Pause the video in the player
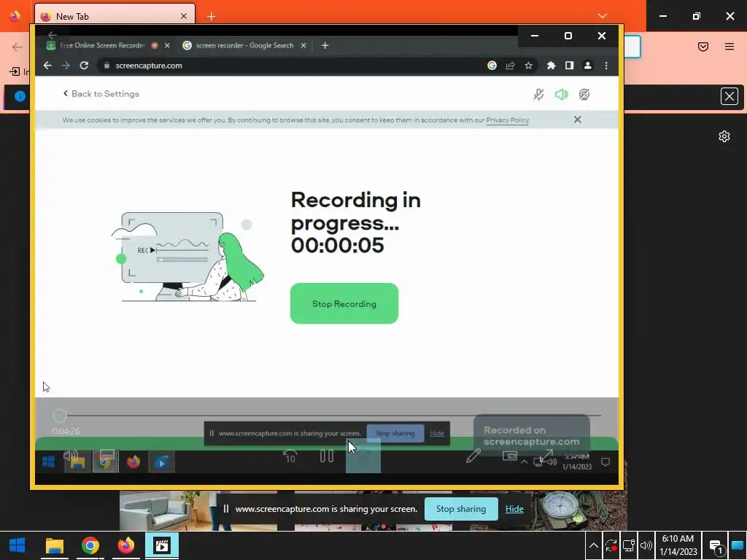This screenshot has width=747, height=560. click(327, 456)
